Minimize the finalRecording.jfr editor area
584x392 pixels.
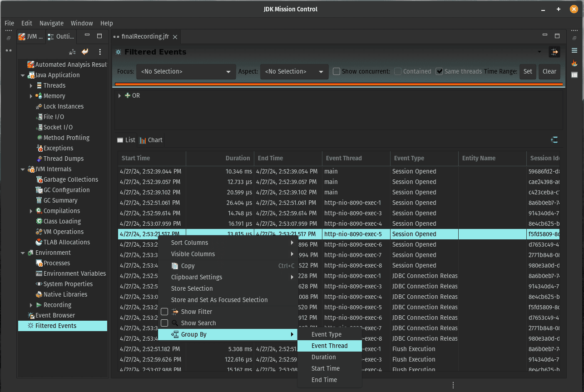545,35
